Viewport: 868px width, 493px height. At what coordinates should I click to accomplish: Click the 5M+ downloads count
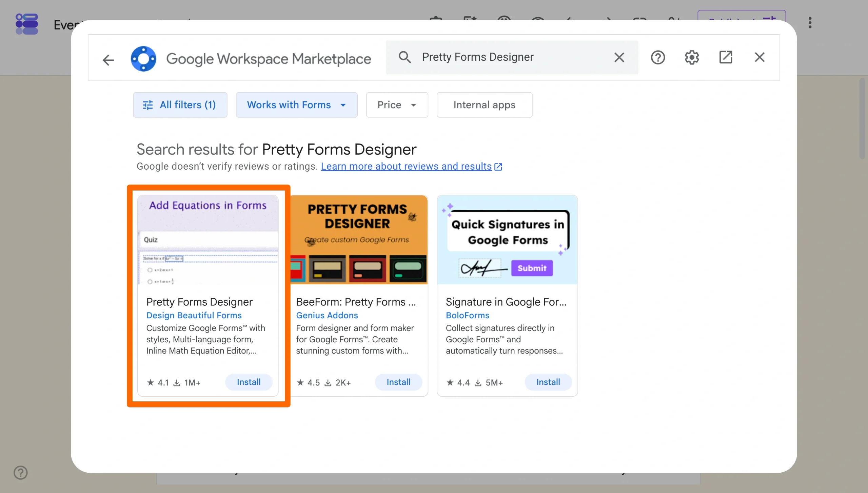[489, 383]
